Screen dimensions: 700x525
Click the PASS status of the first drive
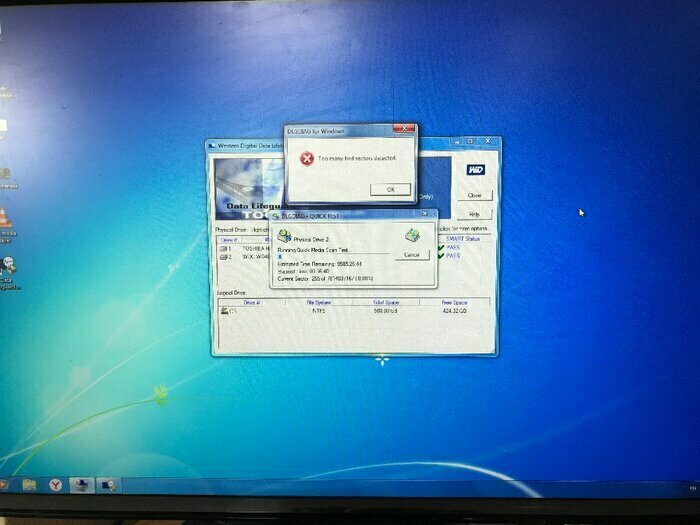[x=451, y=248]
